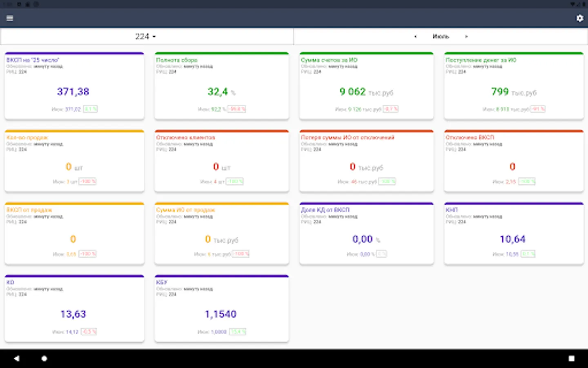Viewport: 588px width, 368px height.
Task: Open the КНП 10,64 card
Action: tap(514, 233)
